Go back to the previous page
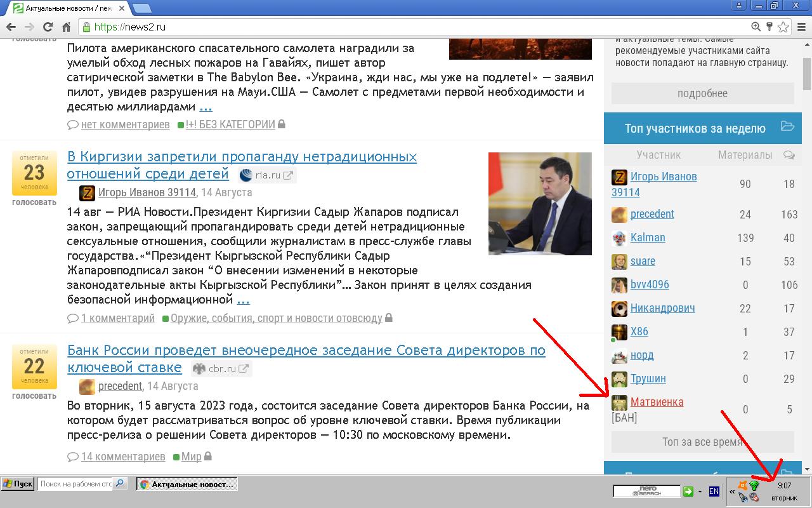The image size is (812, 508). (x=11, y=27)
